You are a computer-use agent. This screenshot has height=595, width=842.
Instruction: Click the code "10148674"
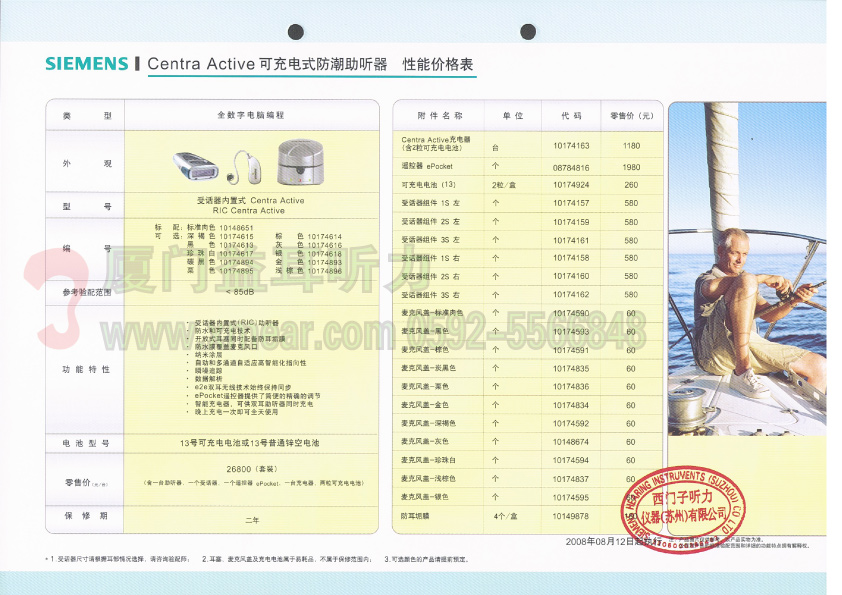click(x=571, y=442)
